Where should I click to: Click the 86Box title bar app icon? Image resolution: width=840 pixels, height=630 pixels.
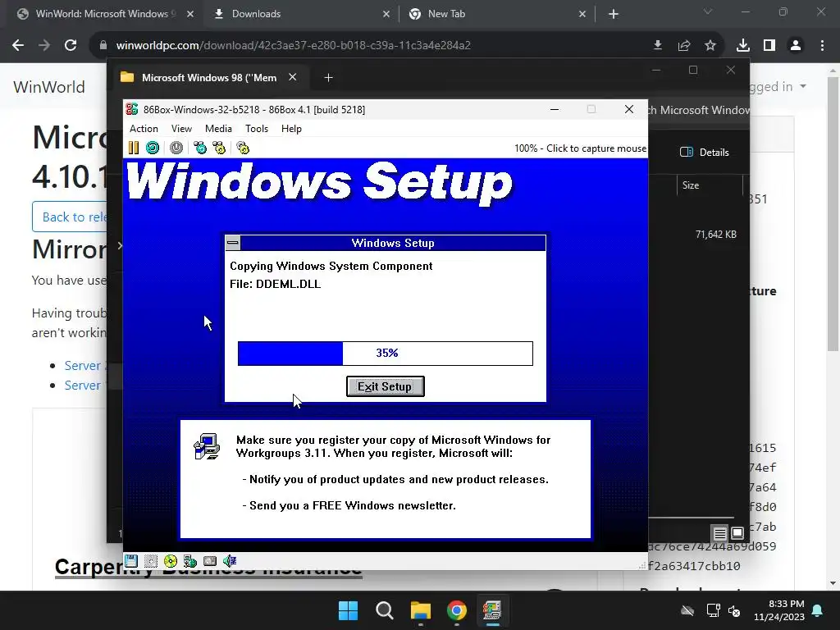132,109
